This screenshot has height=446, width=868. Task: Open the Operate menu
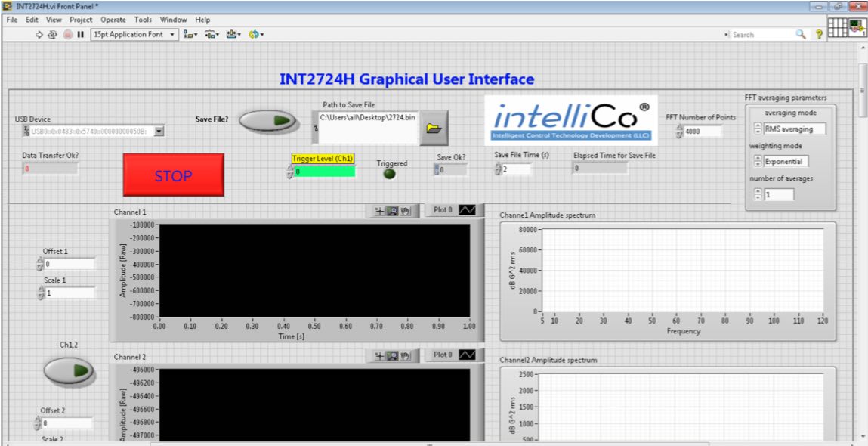113,20
